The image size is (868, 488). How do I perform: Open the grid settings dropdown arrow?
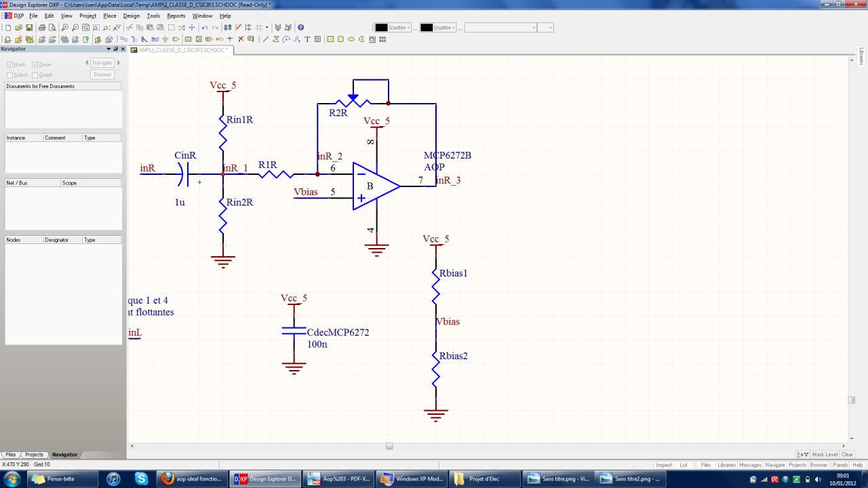pos(267,28)
